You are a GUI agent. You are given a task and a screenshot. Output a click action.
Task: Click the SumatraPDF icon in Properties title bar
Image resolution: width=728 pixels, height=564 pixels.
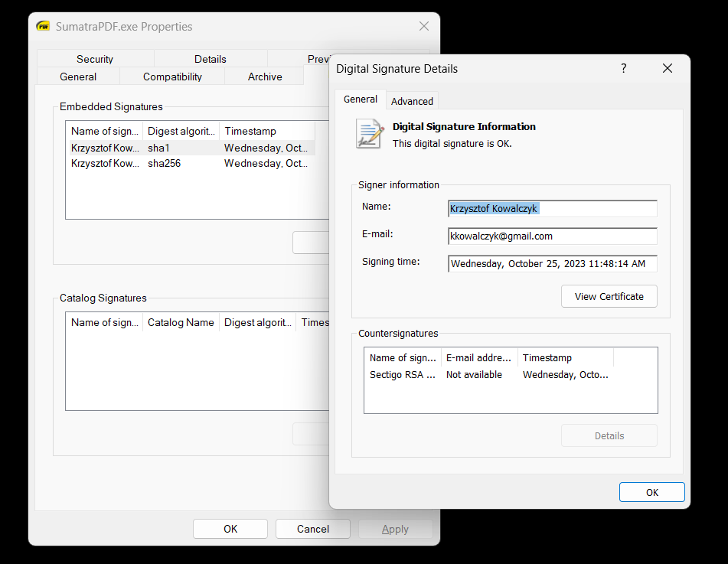click(43, 27)
